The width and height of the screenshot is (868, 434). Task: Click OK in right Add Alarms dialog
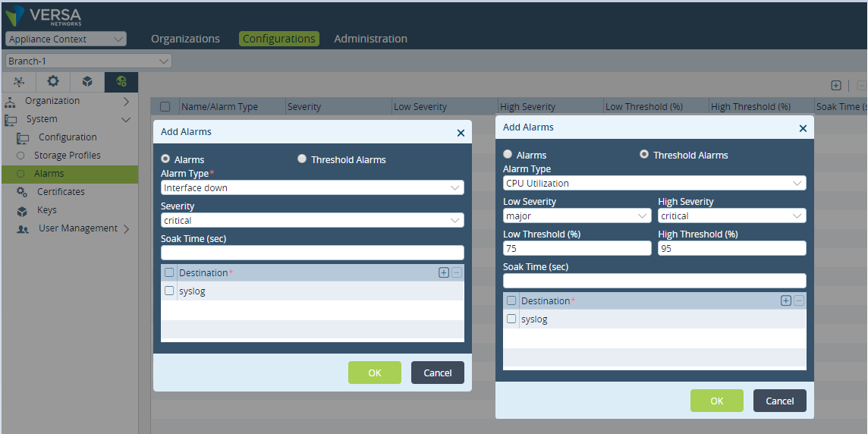[x=717, y=401]
